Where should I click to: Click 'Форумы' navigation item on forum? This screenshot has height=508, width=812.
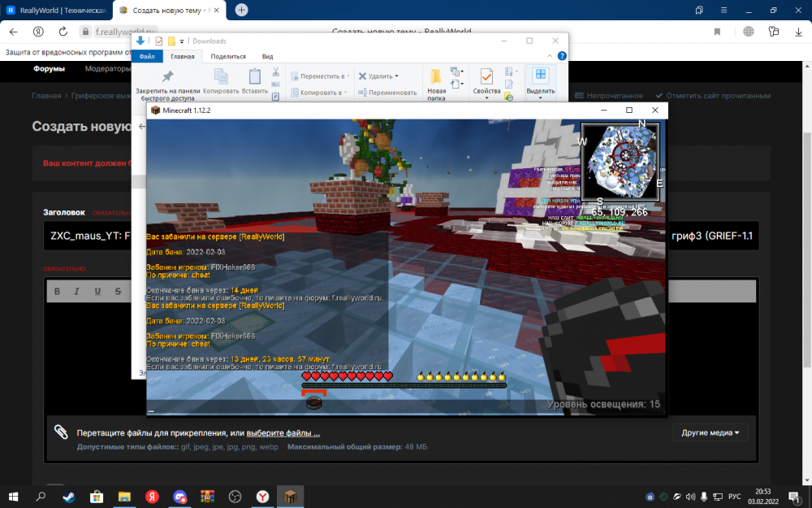click(50, 68)
